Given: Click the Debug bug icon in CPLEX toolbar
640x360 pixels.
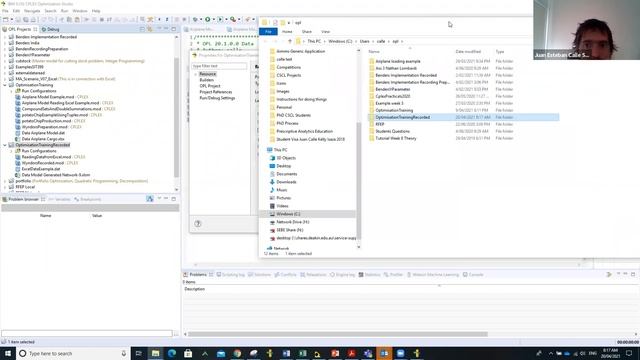Looking at the screenshot, I should [195, 19].
